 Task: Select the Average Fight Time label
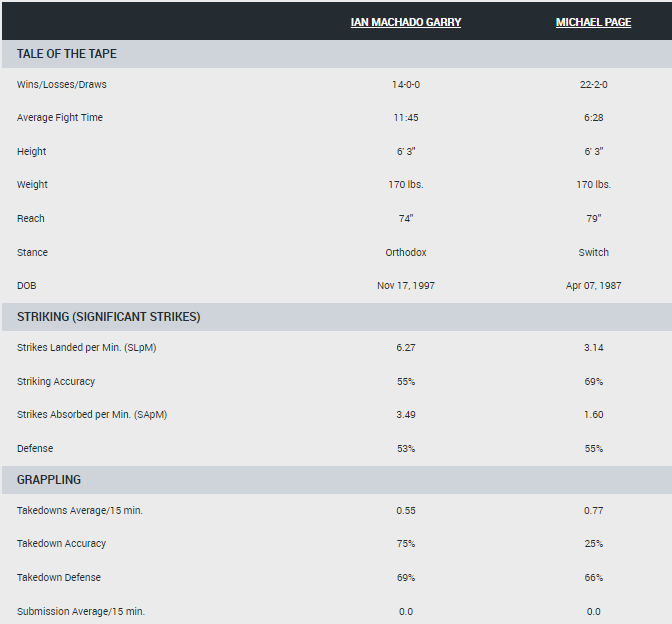tap(60, 118)
